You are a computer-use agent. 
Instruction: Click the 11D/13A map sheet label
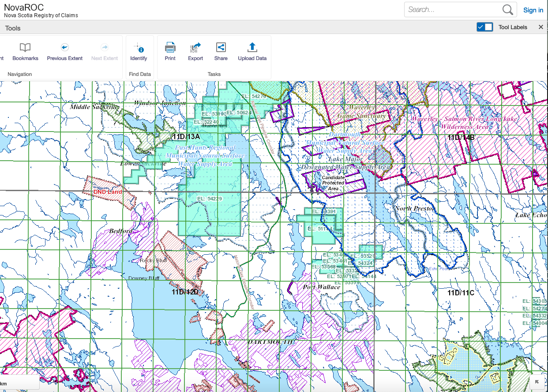186,136
